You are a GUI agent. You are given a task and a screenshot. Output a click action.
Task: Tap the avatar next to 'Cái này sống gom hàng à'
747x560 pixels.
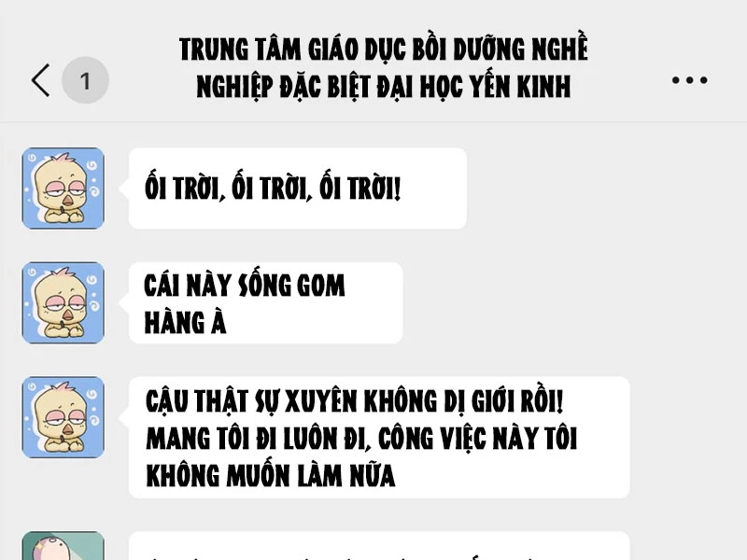[x=63, y=302]
